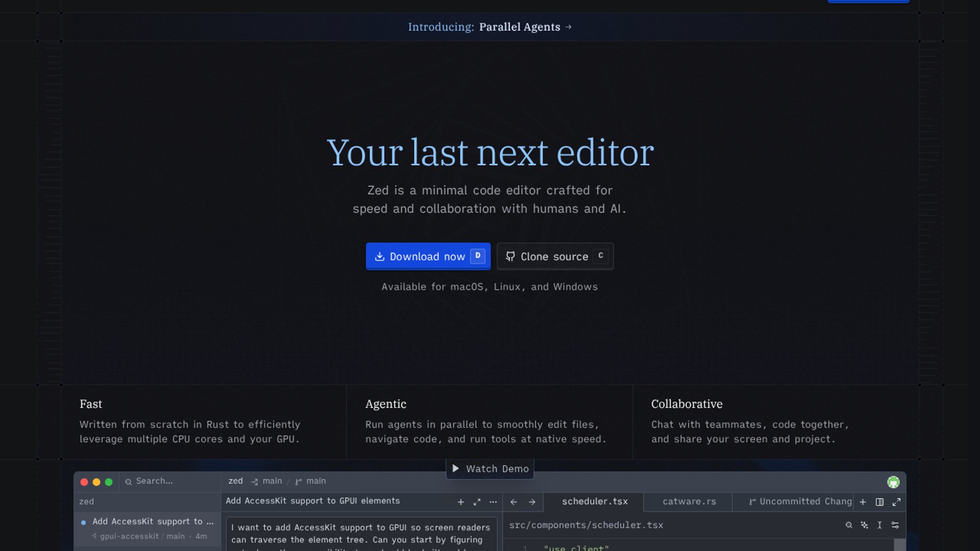This screenshot has width=980, height=551.
Task: Go back with the left arrow icon
Action: coord(513,502)
